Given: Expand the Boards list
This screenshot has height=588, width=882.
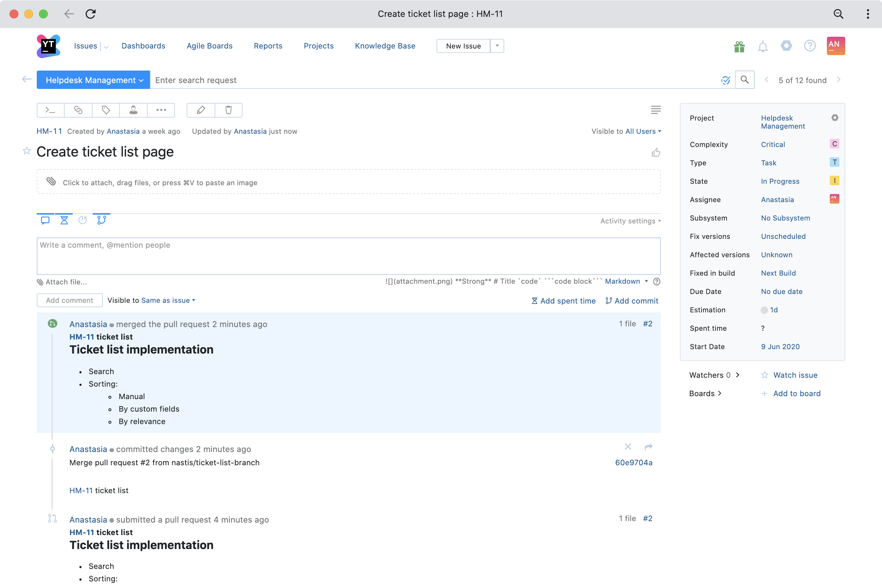Looking at the screenshot, I should pos(705,393).
